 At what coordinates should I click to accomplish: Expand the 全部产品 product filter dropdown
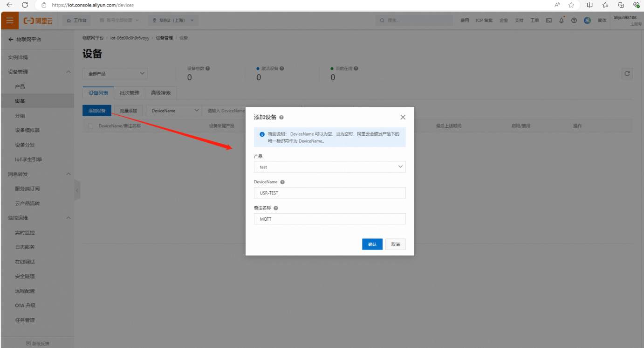tap(115, 74)
